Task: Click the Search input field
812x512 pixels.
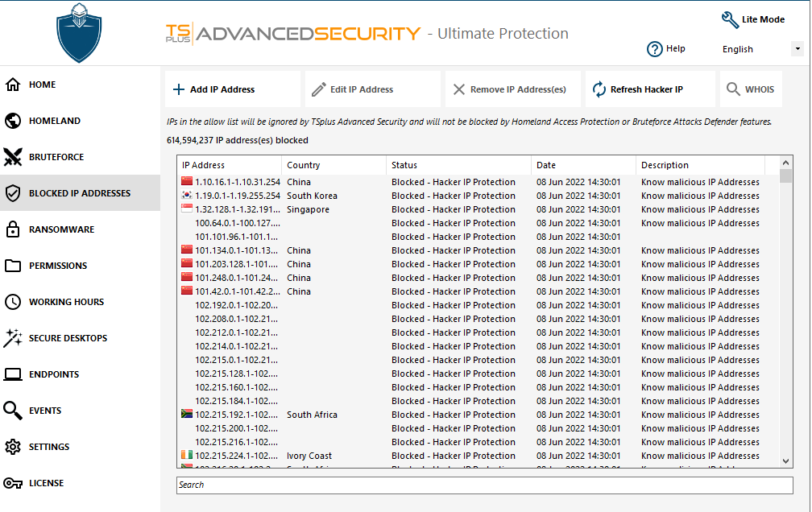Action: (x=484, y=485)
